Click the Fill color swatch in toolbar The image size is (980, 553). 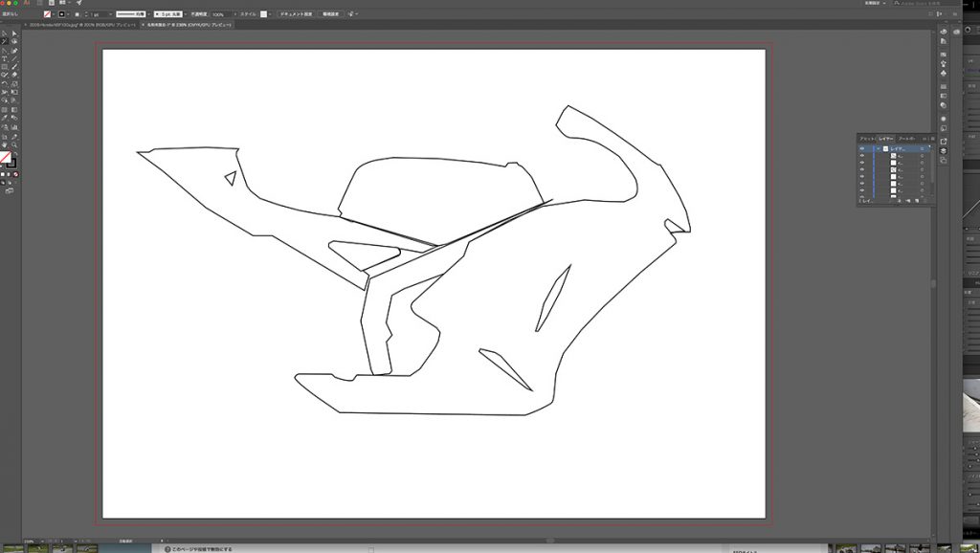[5, 157]
